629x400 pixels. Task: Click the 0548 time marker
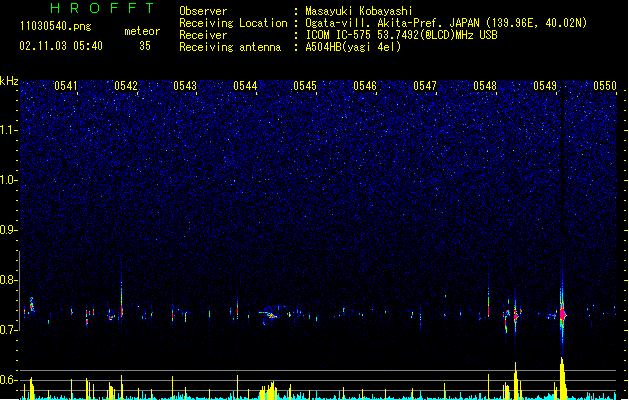click(485, 86)
